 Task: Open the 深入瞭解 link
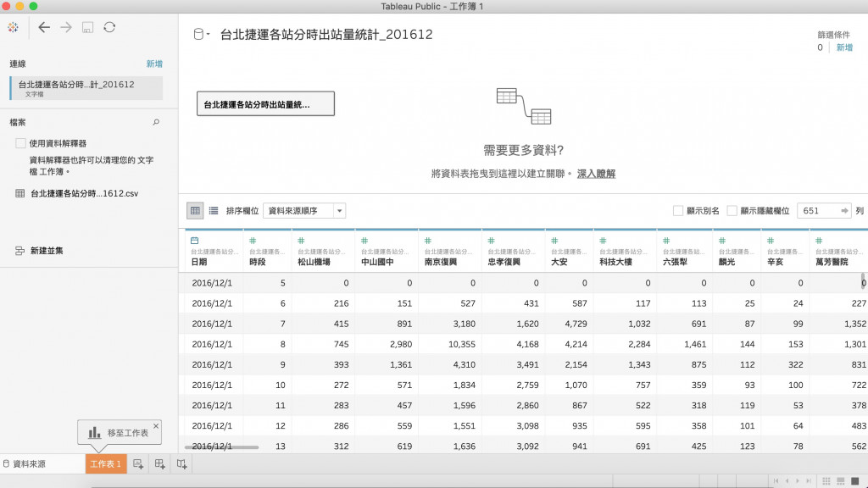pyautogui.click(x=596, y=174)
